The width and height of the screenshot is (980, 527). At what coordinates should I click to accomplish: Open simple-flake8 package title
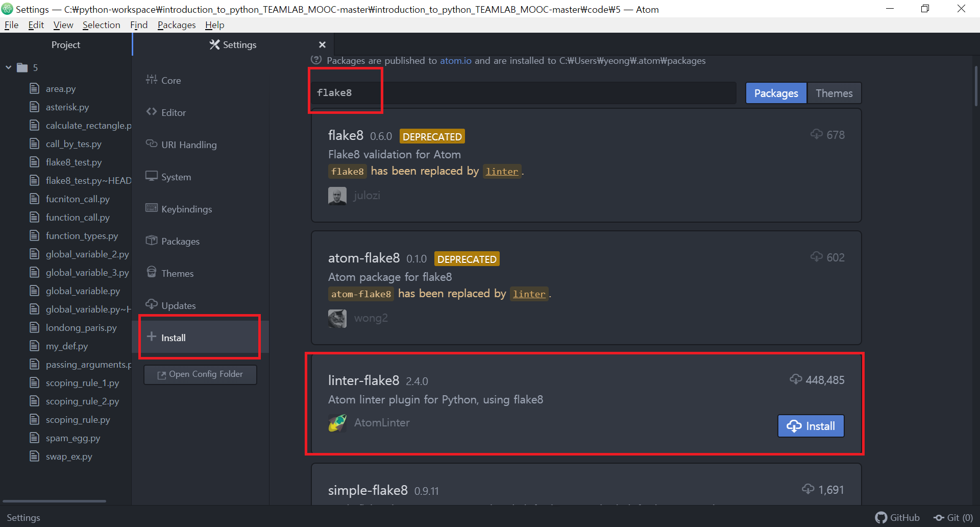click(x=367, y=490)
